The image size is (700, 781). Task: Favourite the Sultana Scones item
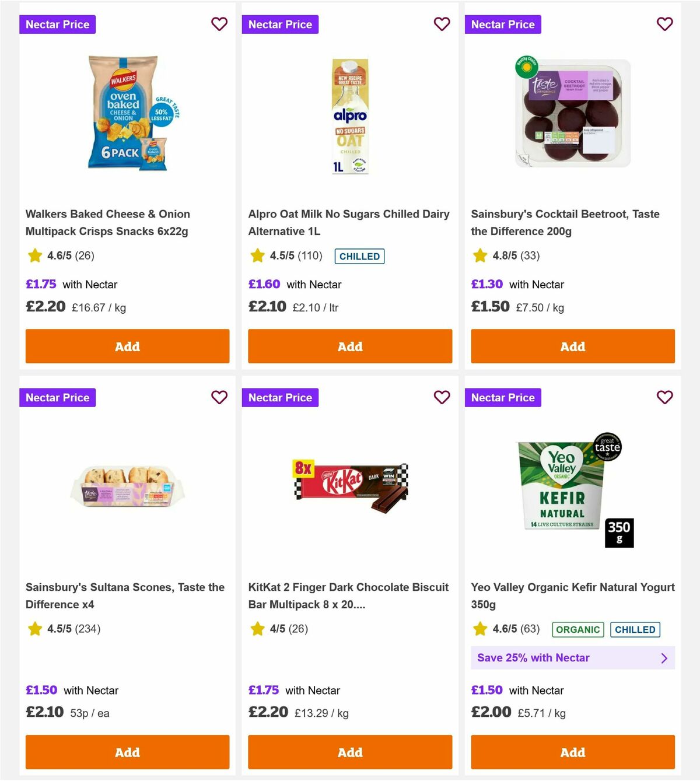(219, 397)
